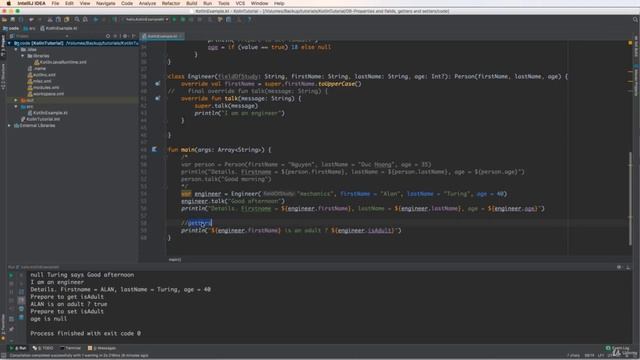Click the tool window toggle icon in status bar

3,356
